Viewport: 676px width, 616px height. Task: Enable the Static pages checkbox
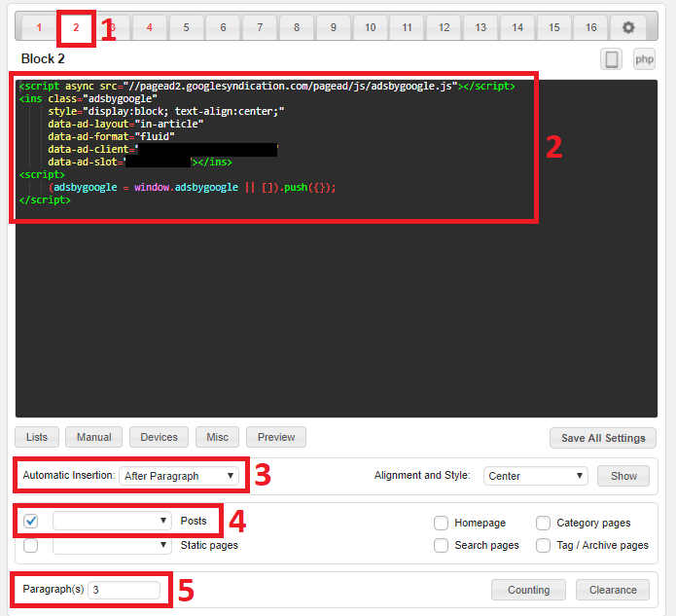(30, 545)
